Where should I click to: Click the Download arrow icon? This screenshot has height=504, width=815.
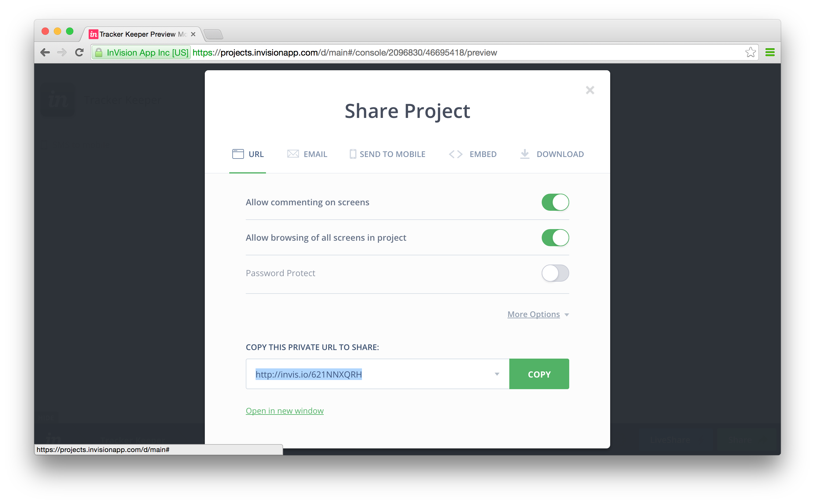coord(525,154)
